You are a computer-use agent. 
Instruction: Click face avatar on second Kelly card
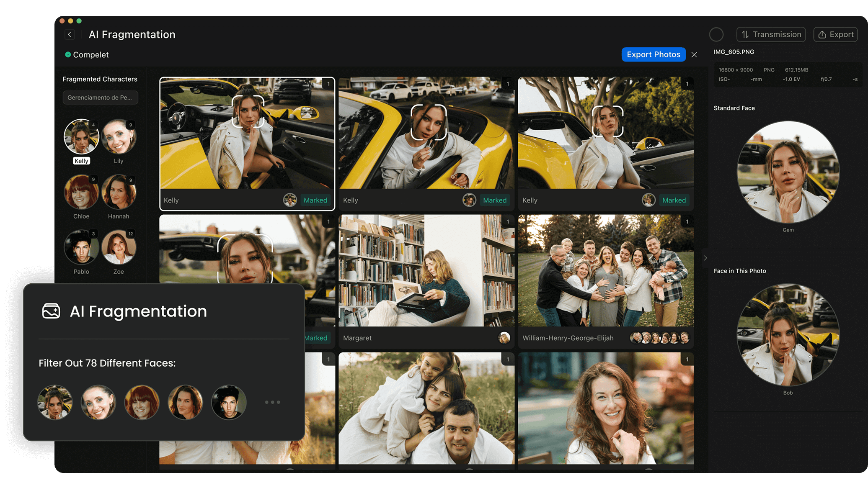pos(469,200)
